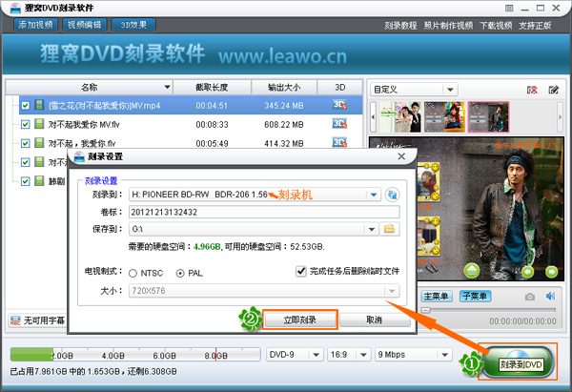This screenshot has height=392, width=572.
Task: Click the 3D icon for 对不起我爱你 MV.flv
Action: pos(339,124)
